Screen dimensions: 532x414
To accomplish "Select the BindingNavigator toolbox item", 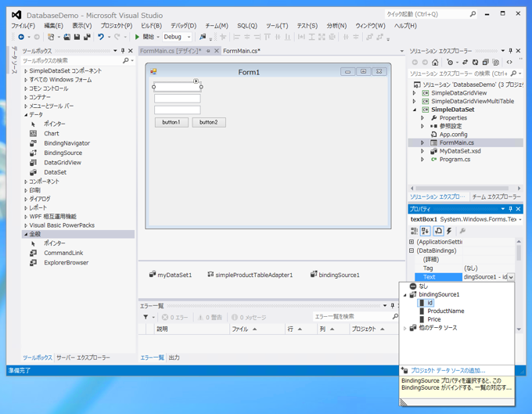I will click(x=66, y=143).
